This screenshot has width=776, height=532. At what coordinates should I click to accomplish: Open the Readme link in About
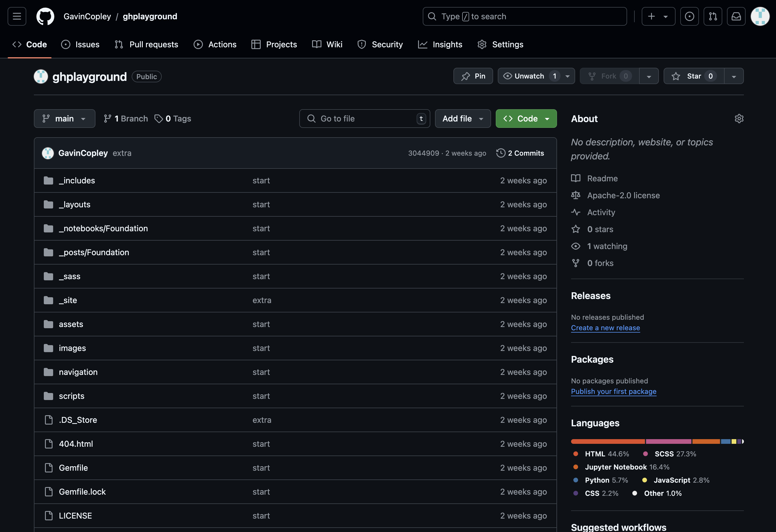point(594,178)
